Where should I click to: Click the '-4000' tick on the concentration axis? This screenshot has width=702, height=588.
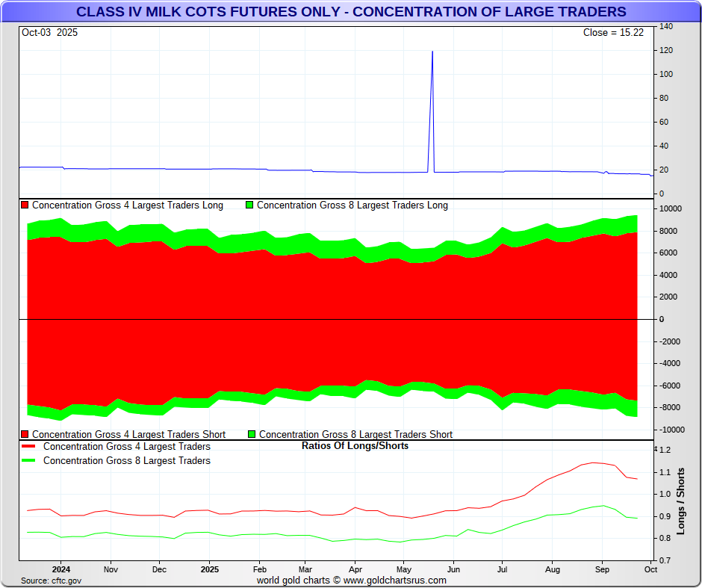coord(669,363)
